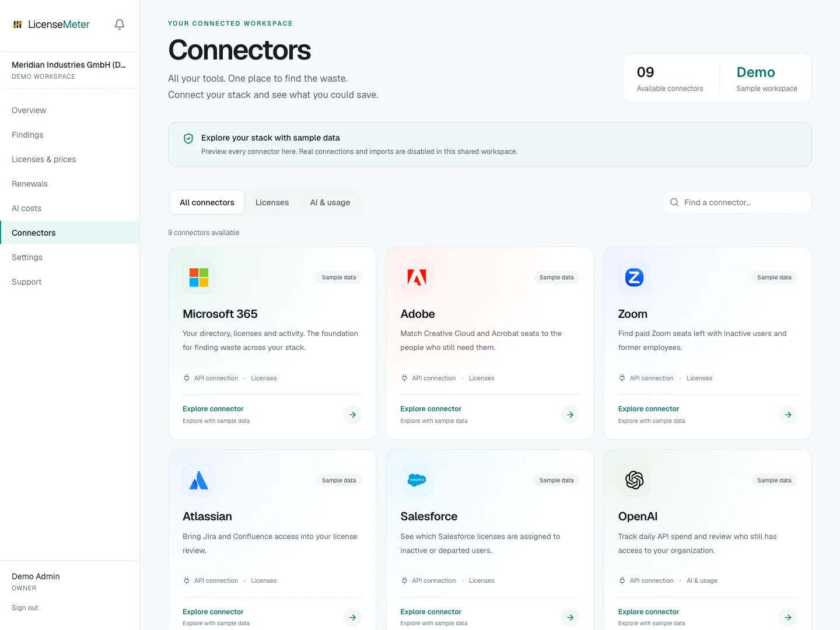Click the API plug icon on OpenAI card
The image size is (840, 630).
pyautogui.click(x=622, y=580)
